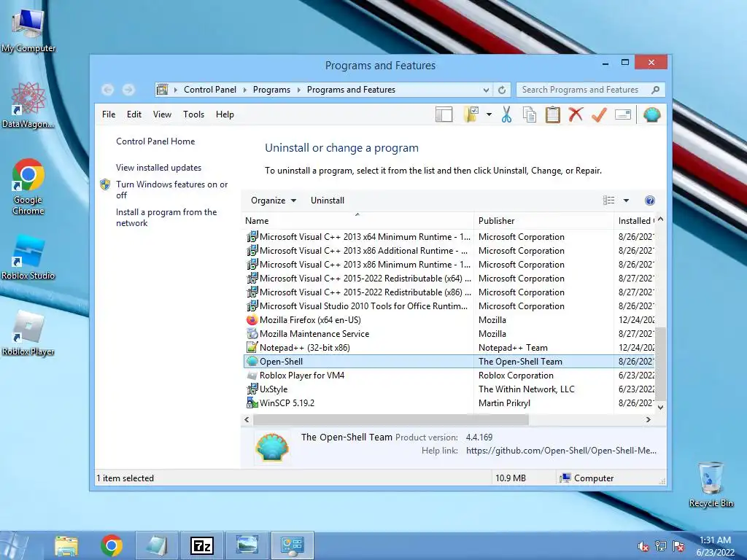Click the red X Delete toolbar icon
The width and height of the screenshot is (747, 560).
coord(576,114)
